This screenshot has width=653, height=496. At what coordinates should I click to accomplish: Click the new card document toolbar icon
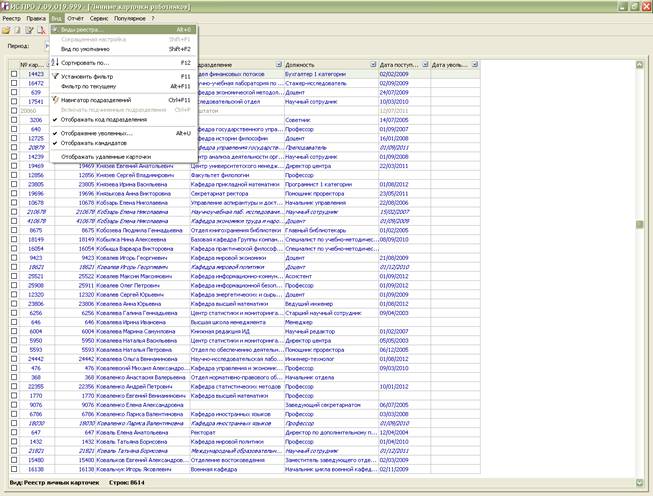pyautogui.click(x=17, y=30)
